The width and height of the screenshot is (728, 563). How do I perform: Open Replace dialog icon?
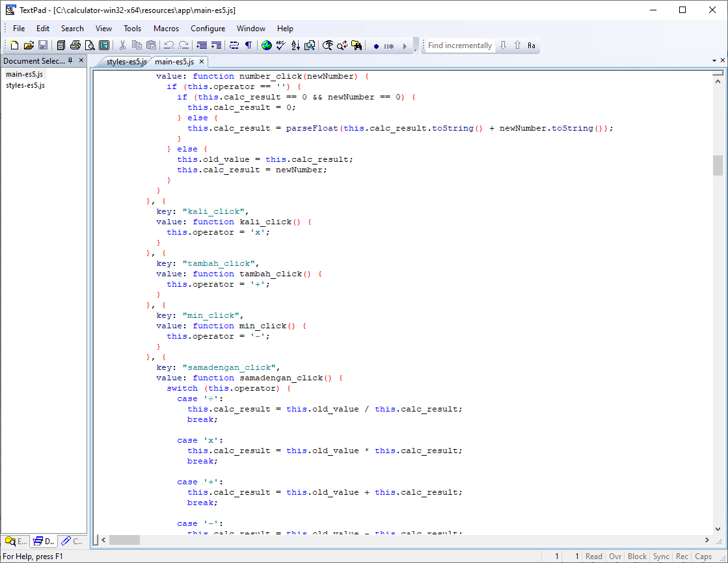pyautogui.click(x=342, y=46)
